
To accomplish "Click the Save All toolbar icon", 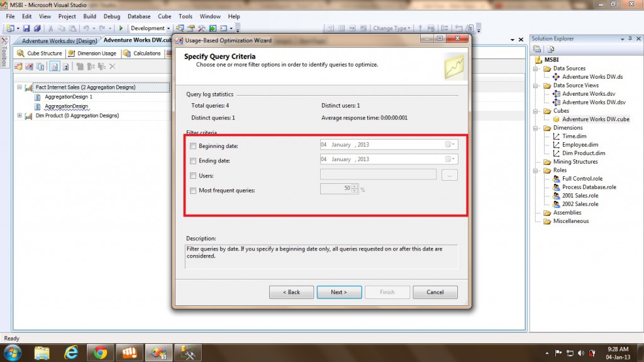I will click(x=38, y=28).
